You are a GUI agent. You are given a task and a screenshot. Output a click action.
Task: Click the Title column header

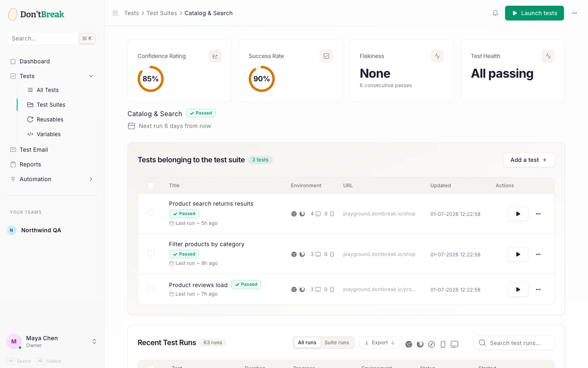174,186
